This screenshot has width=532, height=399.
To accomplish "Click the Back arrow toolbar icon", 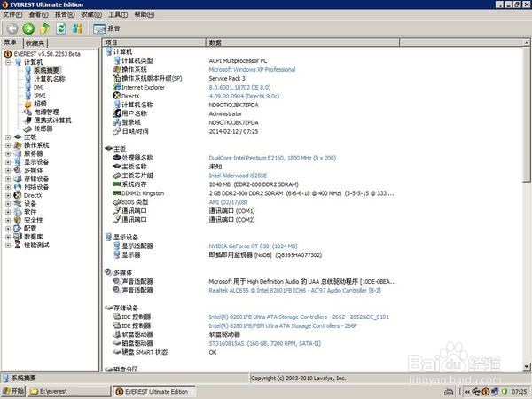I will pyautogui.click(x=12, y=28).
